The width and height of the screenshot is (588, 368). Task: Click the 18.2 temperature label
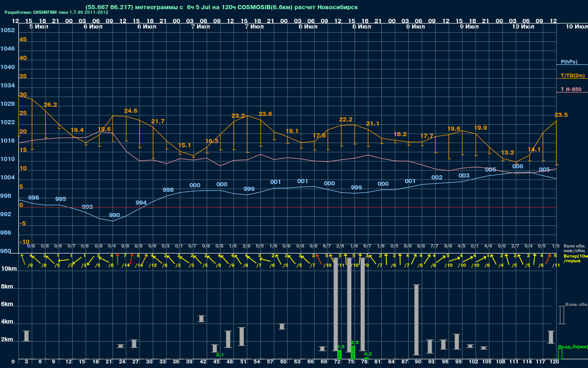click(x=400, y=134)
